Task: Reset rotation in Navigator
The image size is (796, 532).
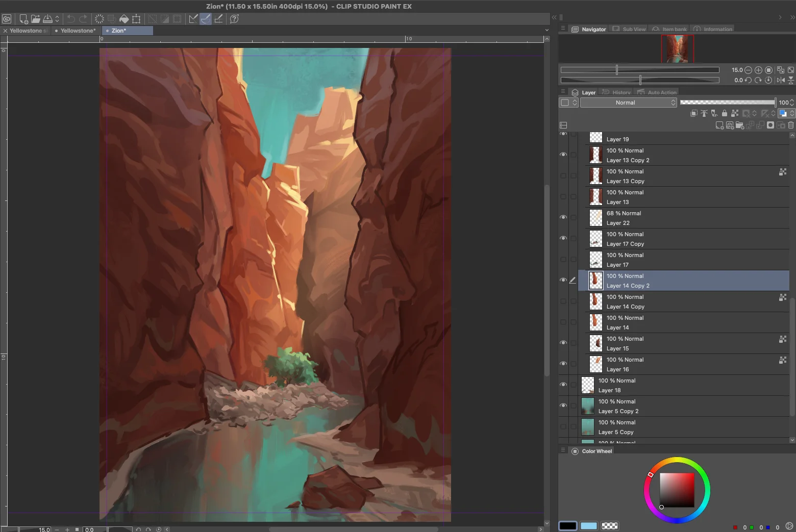Action: [x=768, y=80]
